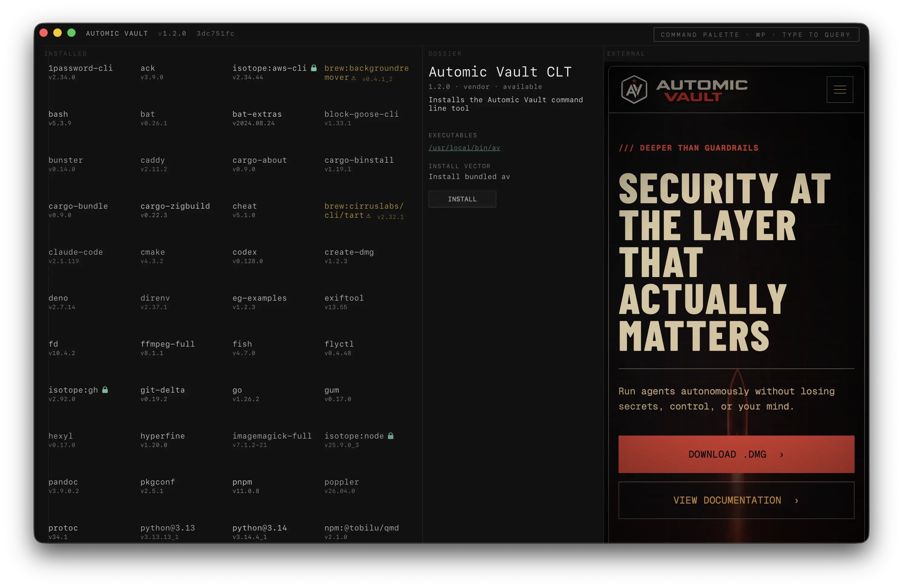Click warning triangle next to cirruslabs/cli/tart
This screenshot has height=588, width=903.
(368, 216)
